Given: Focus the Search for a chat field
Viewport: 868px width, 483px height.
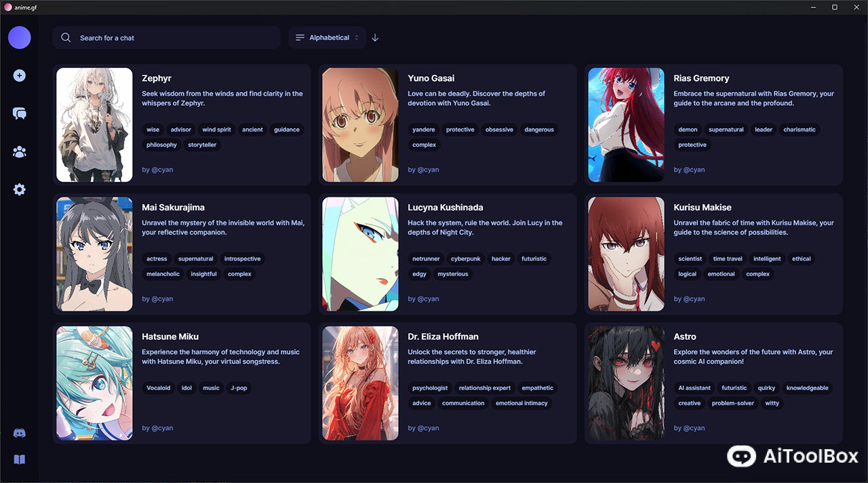Looking at the screenshot, I should tap(166, 38).
